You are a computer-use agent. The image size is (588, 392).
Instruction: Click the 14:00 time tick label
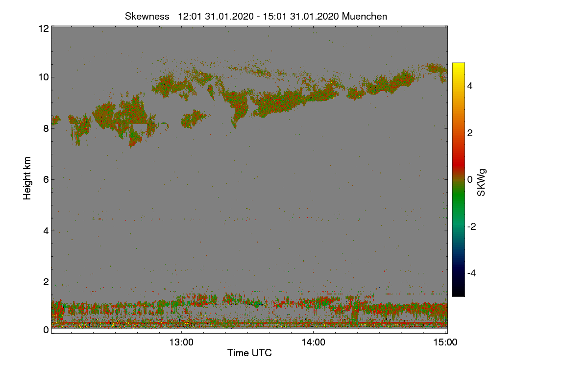(314, 343)
